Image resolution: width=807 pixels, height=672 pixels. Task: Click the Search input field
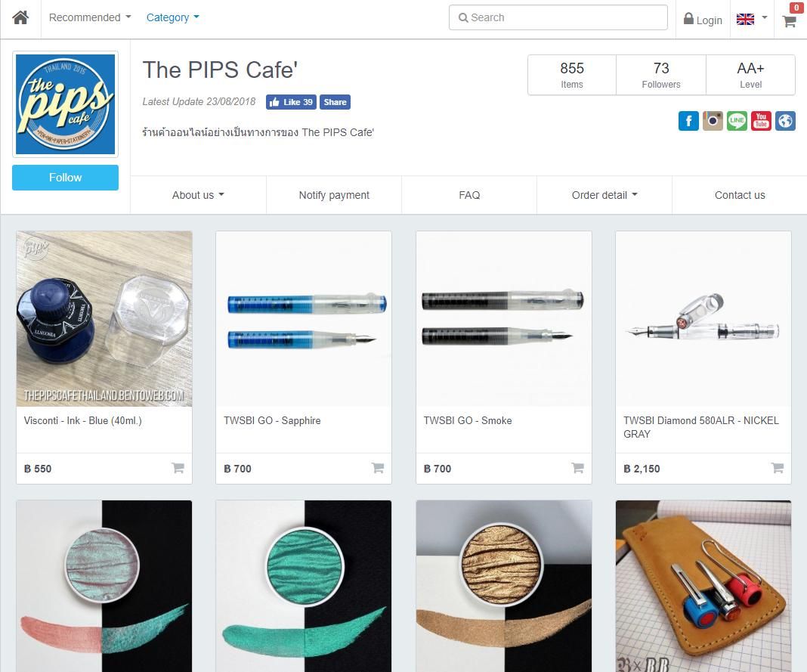tap(558, 17)
